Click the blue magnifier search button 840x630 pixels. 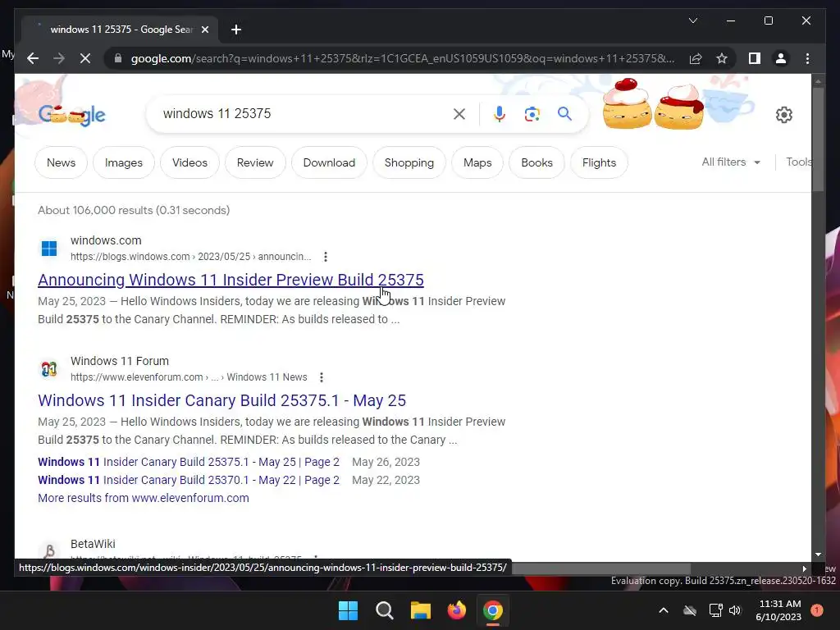click(x=564, y=113)
